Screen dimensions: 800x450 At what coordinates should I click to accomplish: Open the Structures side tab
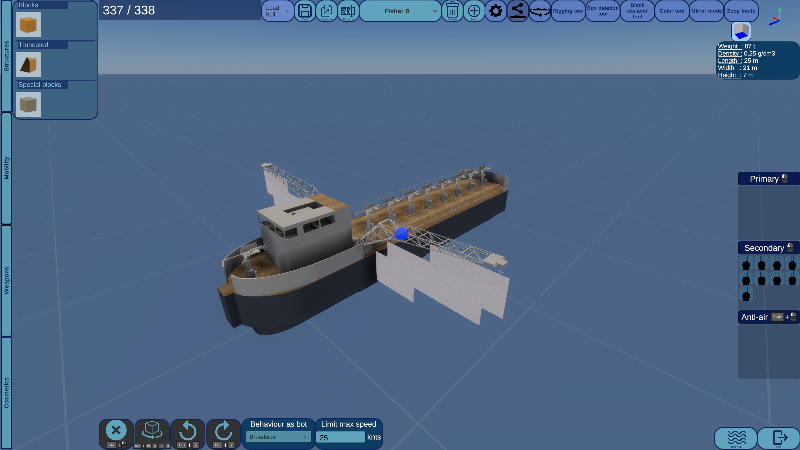point(6,56)
